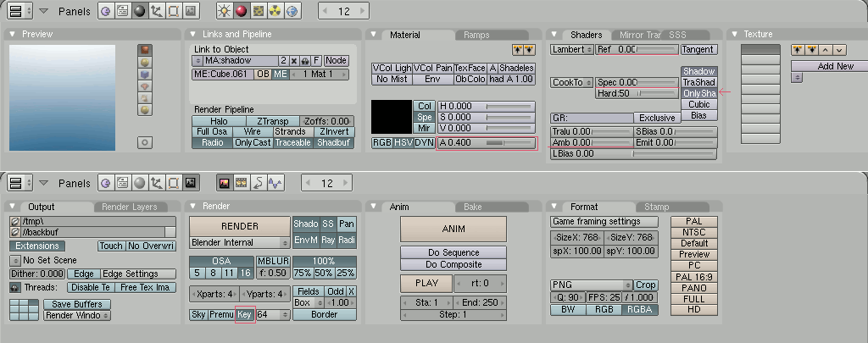The width and height of the screenshot is (868, 343).
Task: Move texture channel up arrow in Texture panel
Action: [x=826, y=50]
